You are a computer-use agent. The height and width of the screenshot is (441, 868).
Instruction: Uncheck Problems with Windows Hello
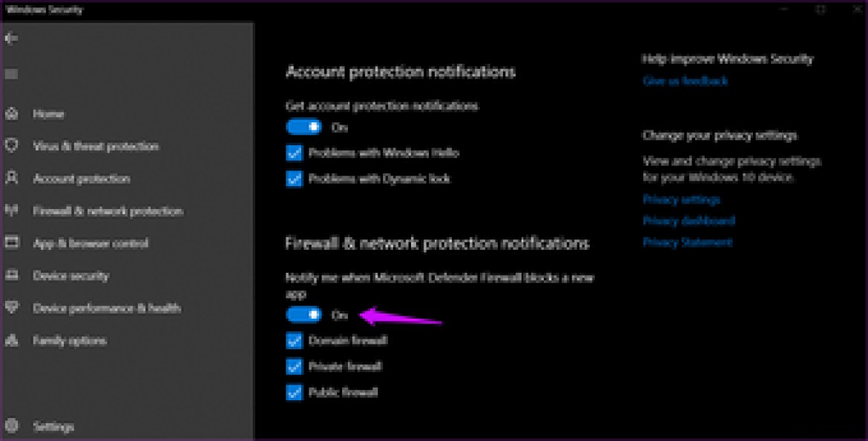tap(294, 153)
